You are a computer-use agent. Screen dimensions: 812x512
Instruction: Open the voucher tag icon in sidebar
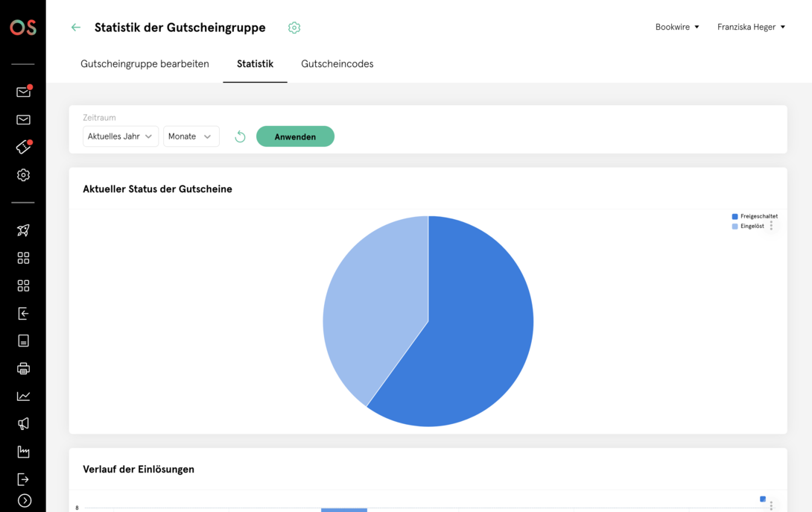(x=24, y=147)
